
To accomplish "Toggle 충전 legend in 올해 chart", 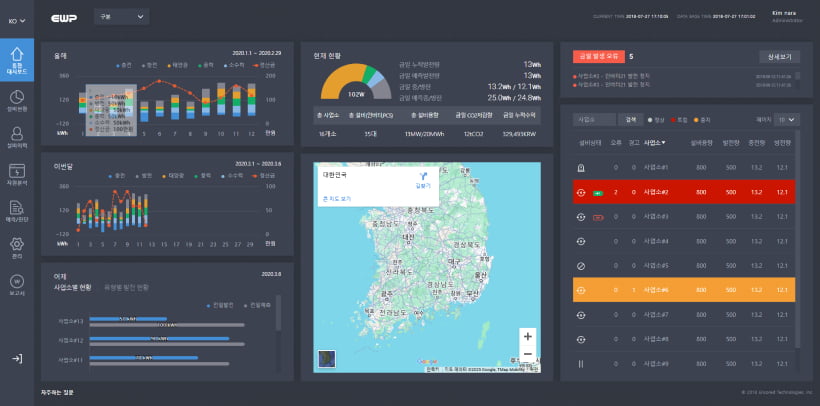I will tap(123, 65).
